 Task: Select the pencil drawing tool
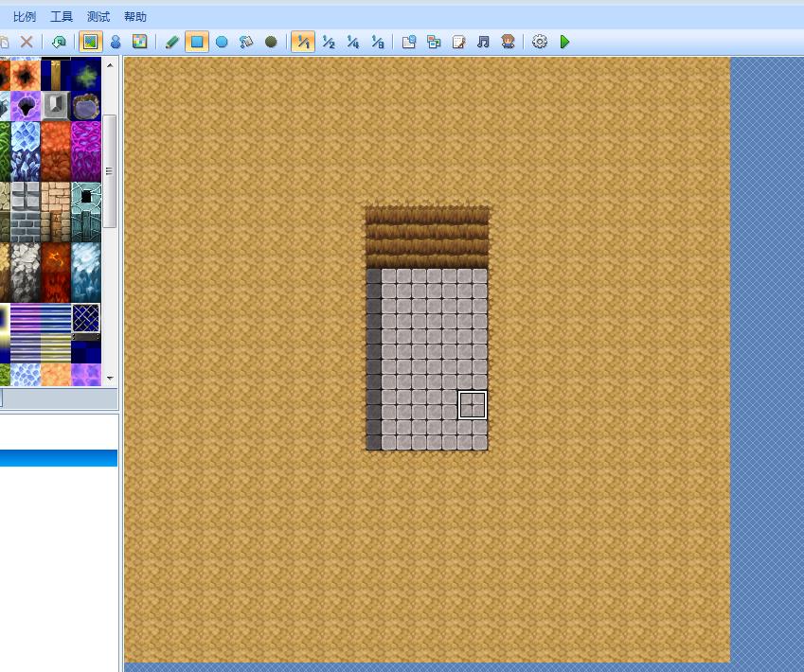(171, 42)
